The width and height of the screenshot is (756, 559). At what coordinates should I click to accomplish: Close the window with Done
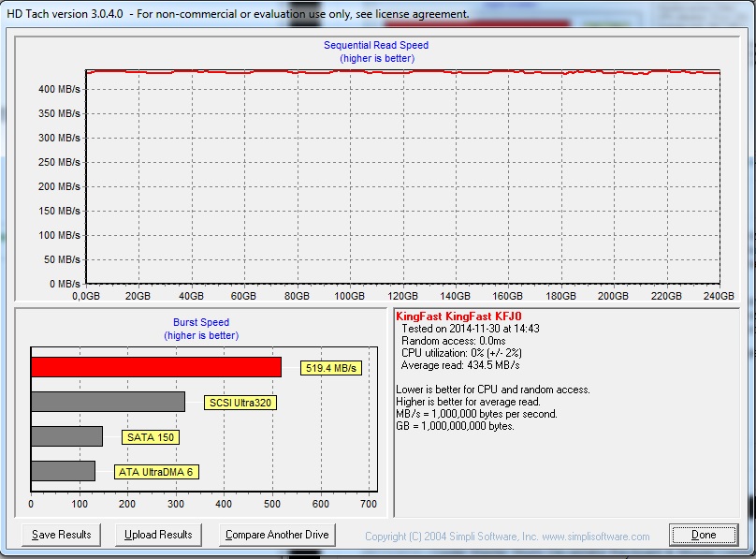point(704,535)
